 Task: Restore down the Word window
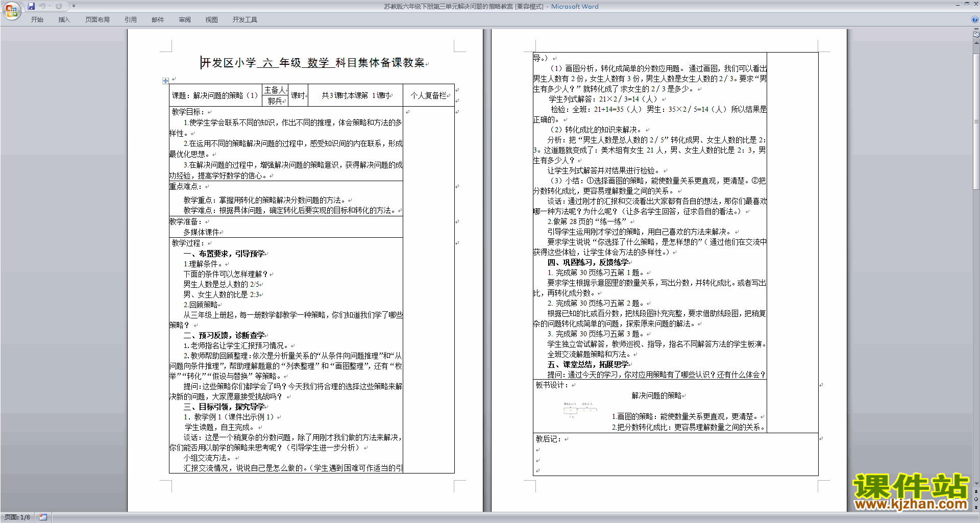[x=967, y=4]
